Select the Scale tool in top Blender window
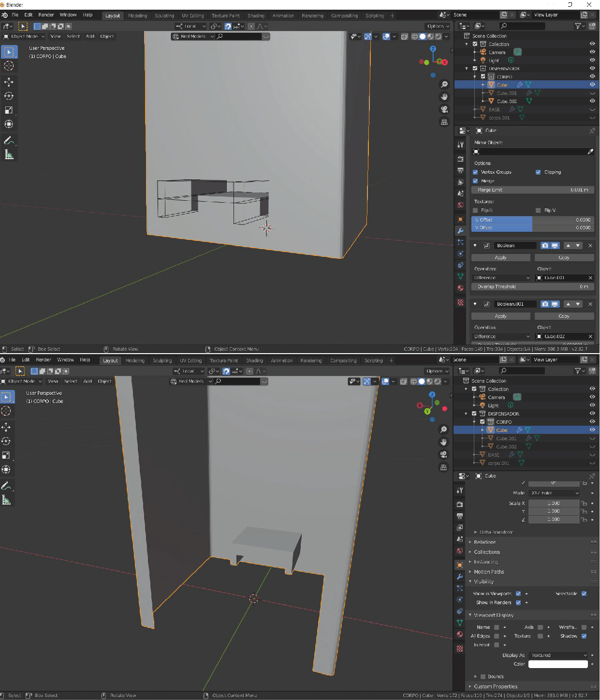Viewport: 600px width, 700px height. point(9,110)
